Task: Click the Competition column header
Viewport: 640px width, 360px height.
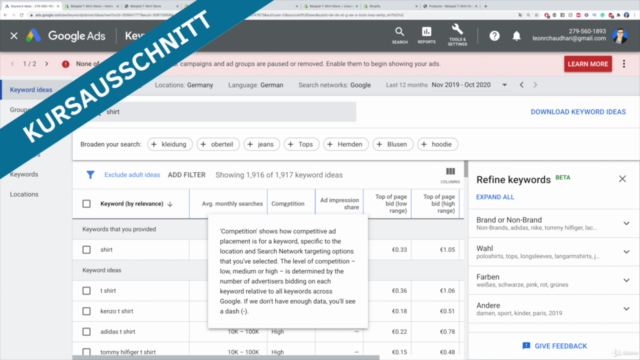Action: click(288, 204)
